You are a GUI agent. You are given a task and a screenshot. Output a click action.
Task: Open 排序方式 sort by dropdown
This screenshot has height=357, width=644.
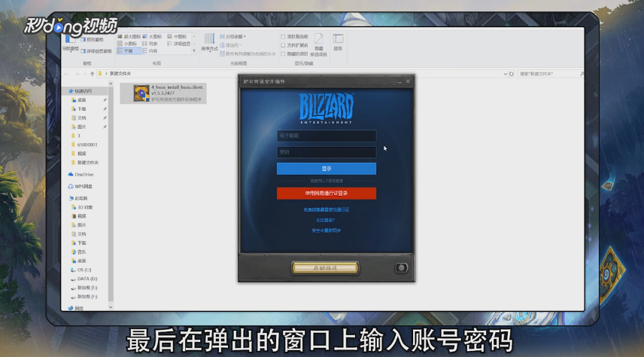209,42
